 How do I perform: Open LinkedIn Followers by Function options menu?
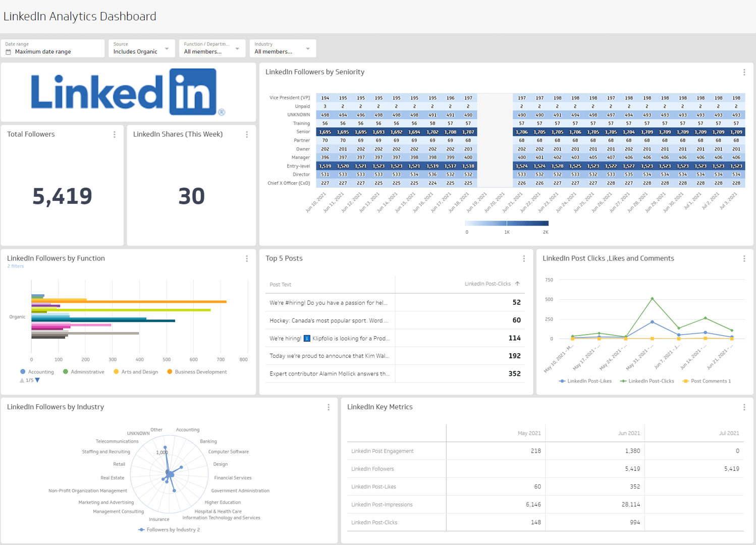[247, 259]
